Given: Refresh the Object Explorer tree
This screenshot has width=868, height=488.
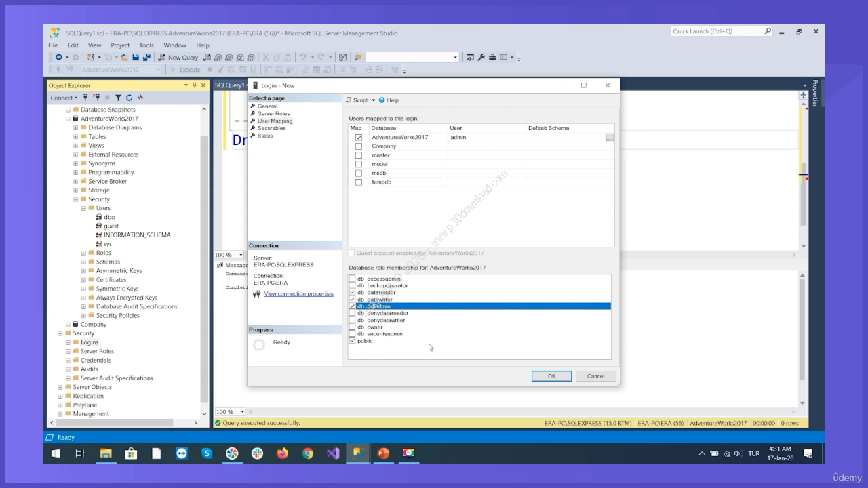Looking at the screenshot, I should (129, 98).
